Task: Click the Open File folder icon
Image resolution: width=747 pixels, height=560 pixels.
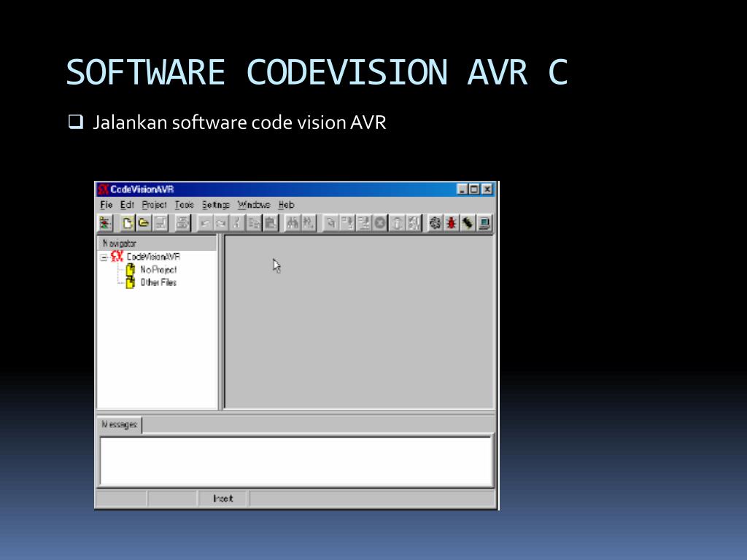Action: pos(144,223)
